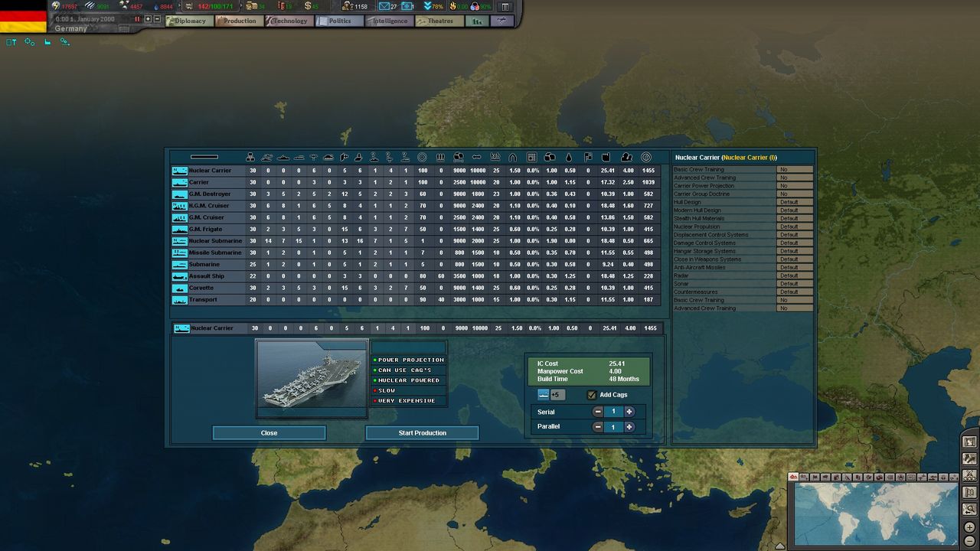Click the crude oil droplet icon in top bar
Image resolution: width=980 pixels, height=551 pixels.
pos(157,7)
